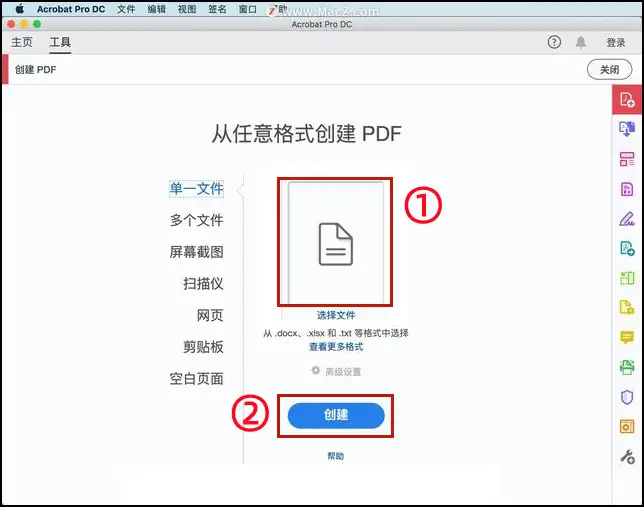Open the Protect shield icon
Image resolution: width=644 pixels, height=507 pixels.
(627, 397)
